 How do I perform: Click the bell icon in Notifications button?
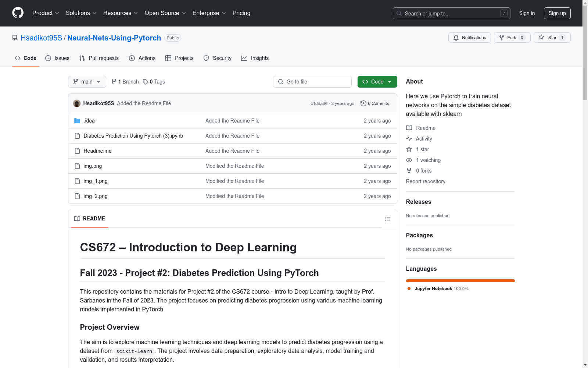pyautogui.click(x=456, y=38)
